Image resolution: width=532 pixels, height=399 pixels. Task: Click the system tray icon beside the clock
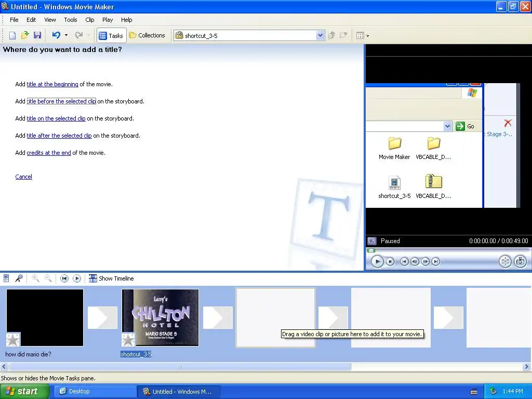pyautogui.click(x=493, y=391)
